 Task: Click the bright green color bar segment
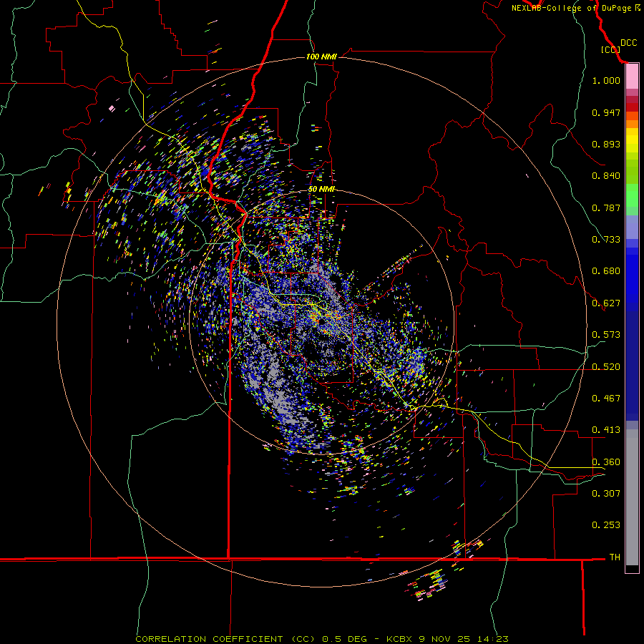click(x=632, y=195)
